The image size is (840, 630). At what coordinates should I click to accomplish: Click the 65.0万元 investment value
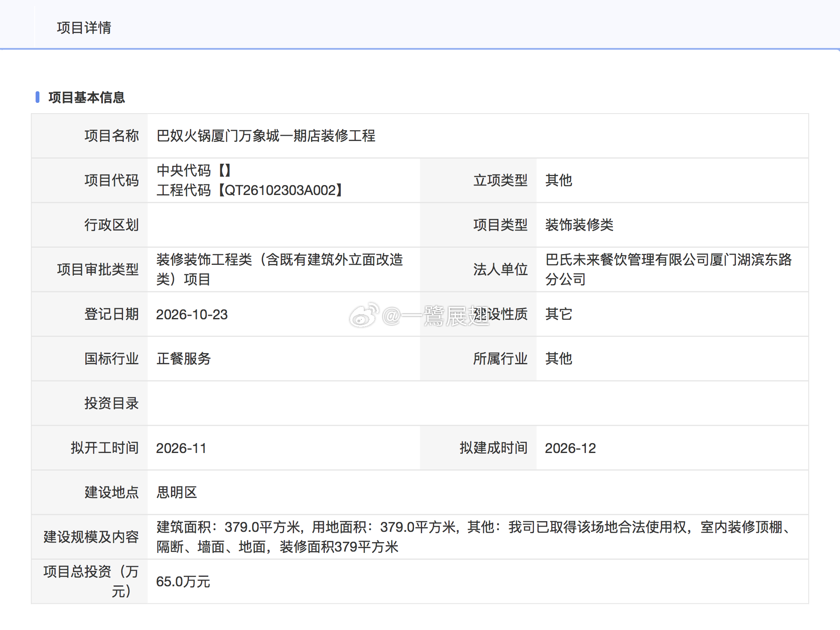[x=183, y=582]
